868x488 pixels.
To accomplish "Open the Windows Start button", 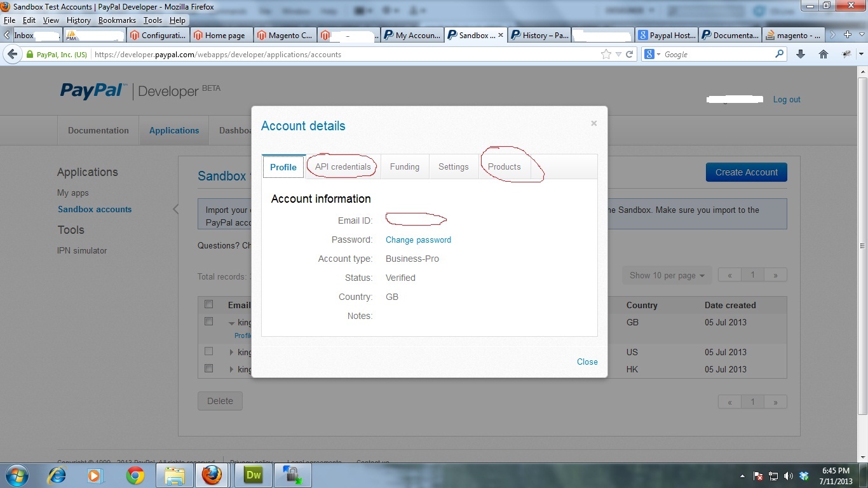I will [x=16, y=475].
